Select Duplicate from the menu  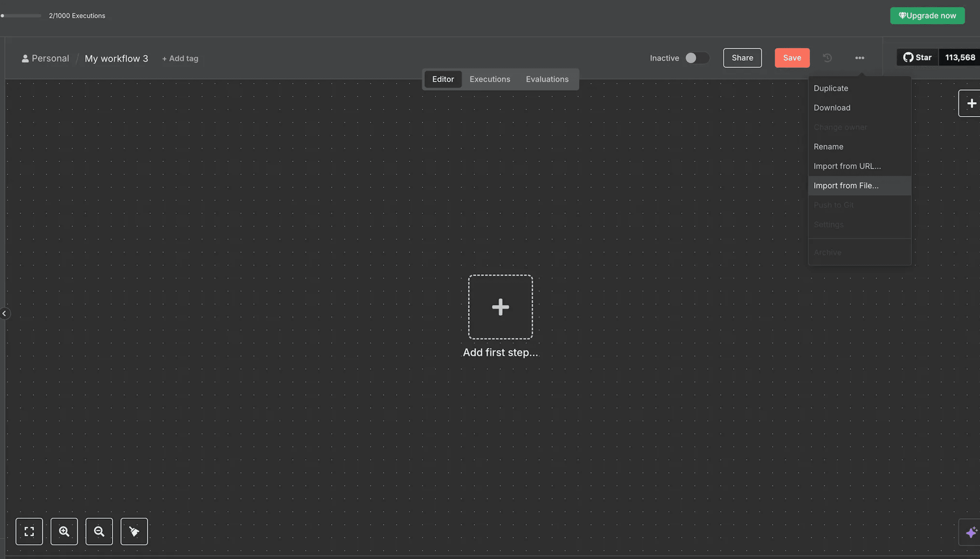pyautogui.click(x=860, y=88)
